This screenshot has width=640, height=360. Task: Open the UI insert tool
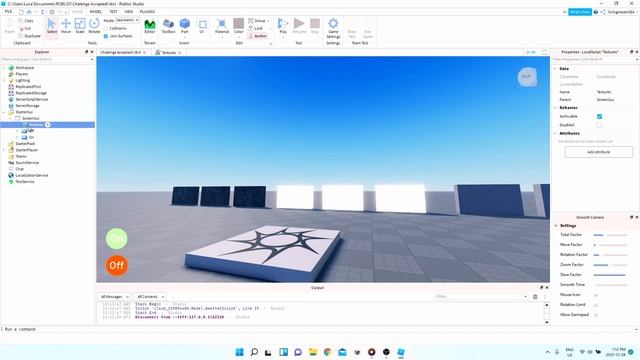click(202, 26)
